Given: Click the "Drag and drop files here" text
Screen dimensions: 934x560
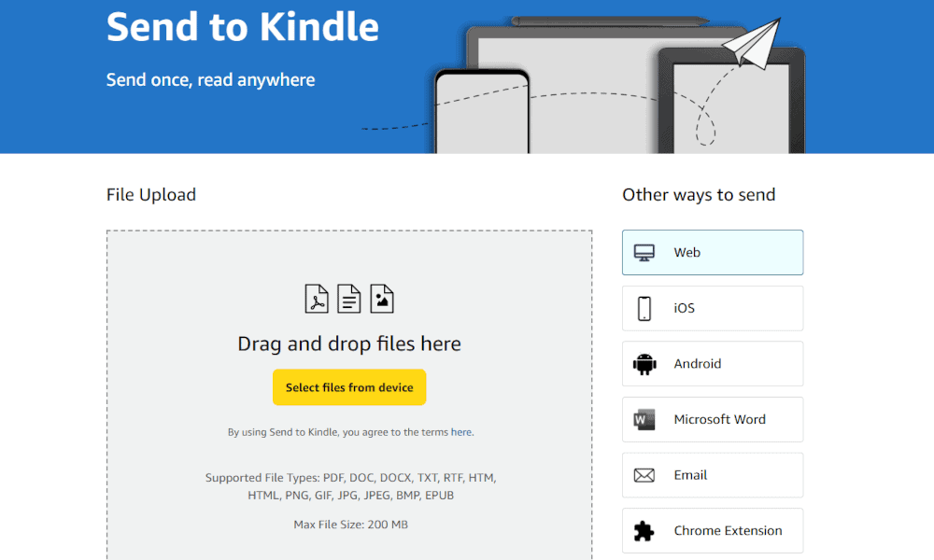Looking at the screenshot, I should [349, 343].
